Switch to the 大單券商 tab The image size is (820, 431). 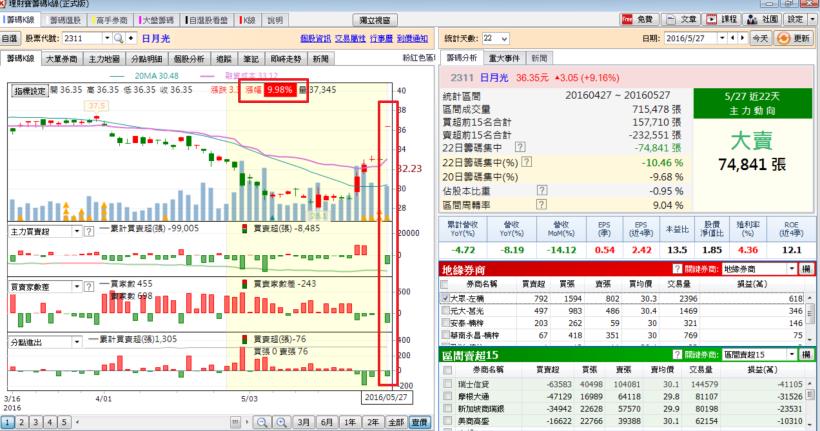(62, 59)
